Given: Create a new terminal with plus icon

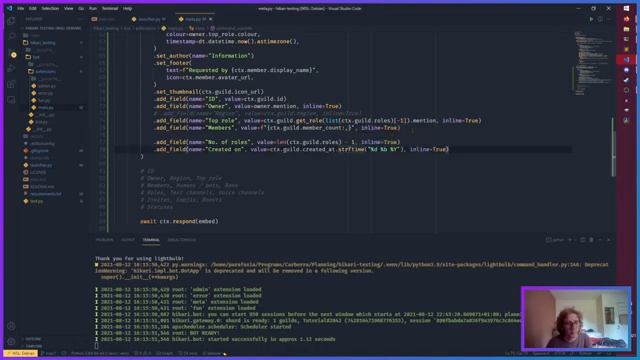Looking at the screenshot, I should [x=570, y=240].
